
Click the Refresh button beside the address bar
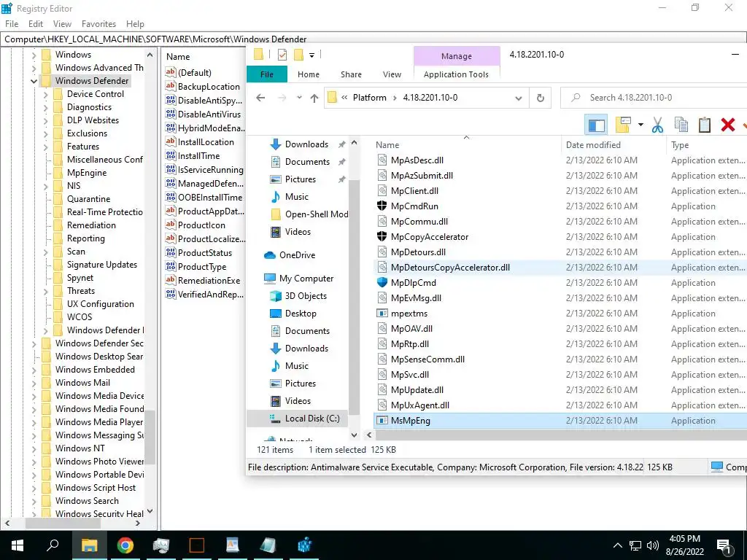click(x=541, y=98)
